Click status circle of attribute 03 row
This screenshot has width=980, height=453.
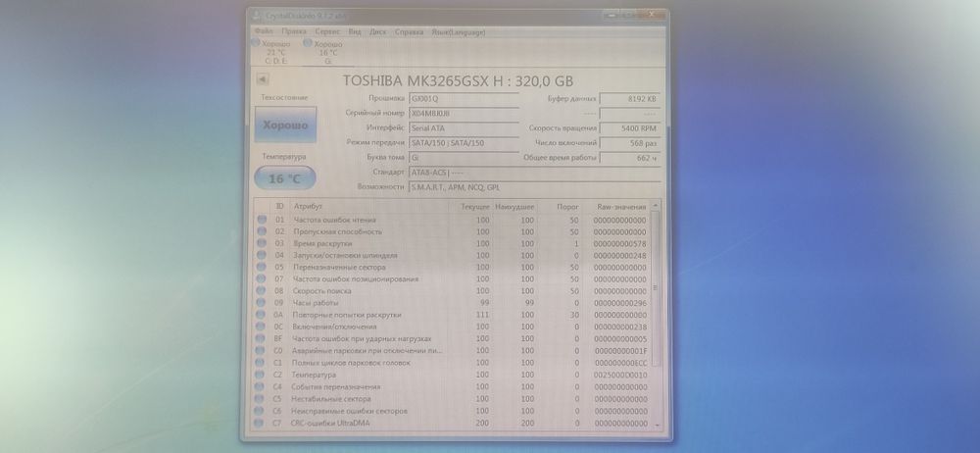click(x=262, y=243)
